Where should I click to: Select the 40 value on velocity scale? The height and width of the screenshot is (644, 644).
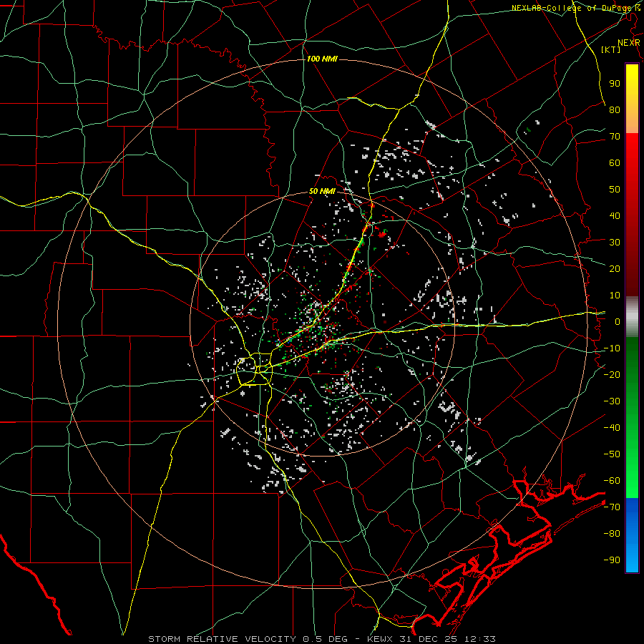pyautogui.click(x=615, y=215)
